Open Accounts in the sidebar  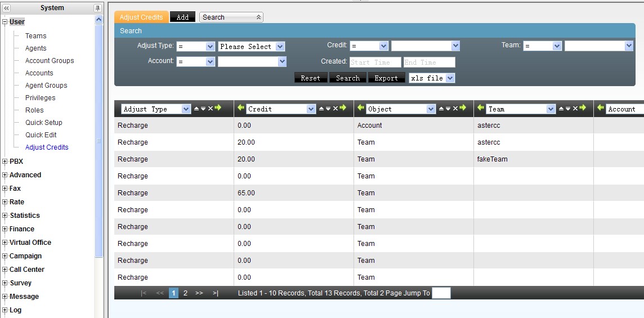tap(39, 73)
